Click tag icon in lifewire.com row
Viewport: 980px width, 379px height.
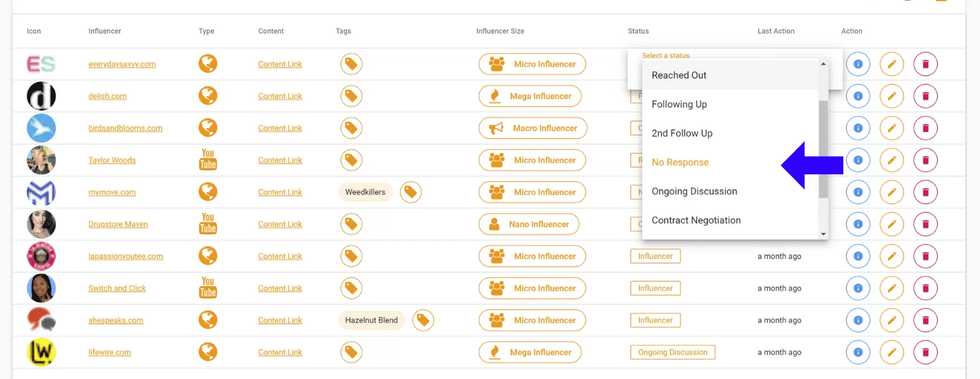(x=351, y=352)
